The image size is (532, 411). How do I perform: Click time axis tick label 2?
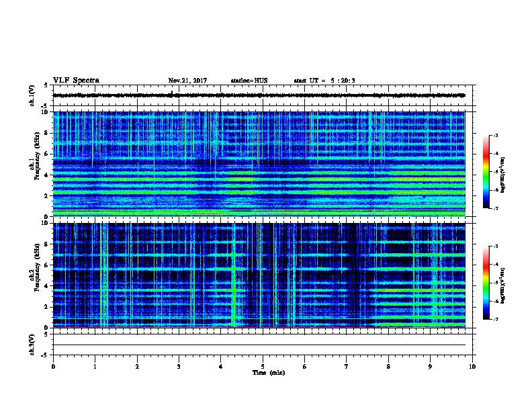pyautogui.click(x=137, y=367)
